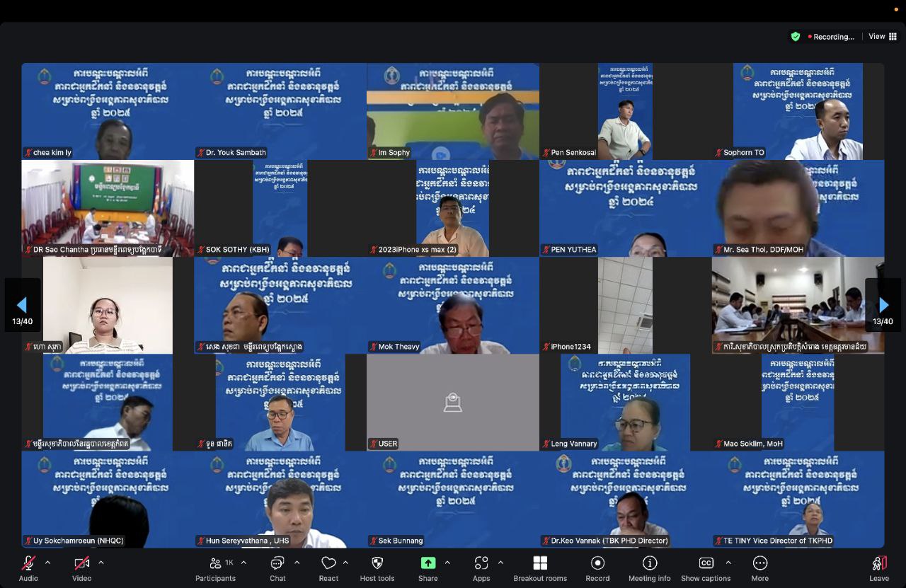Start camera with the Video button
This screenshot has height=588, width=906.
click(82, 568)
